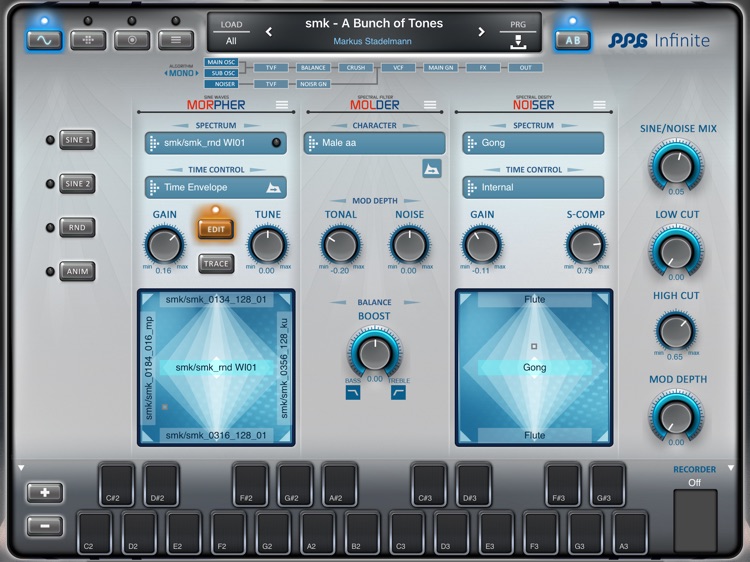Open Noiser Internal time control dropdown
The image size is (750, 562).
(533, 187)
